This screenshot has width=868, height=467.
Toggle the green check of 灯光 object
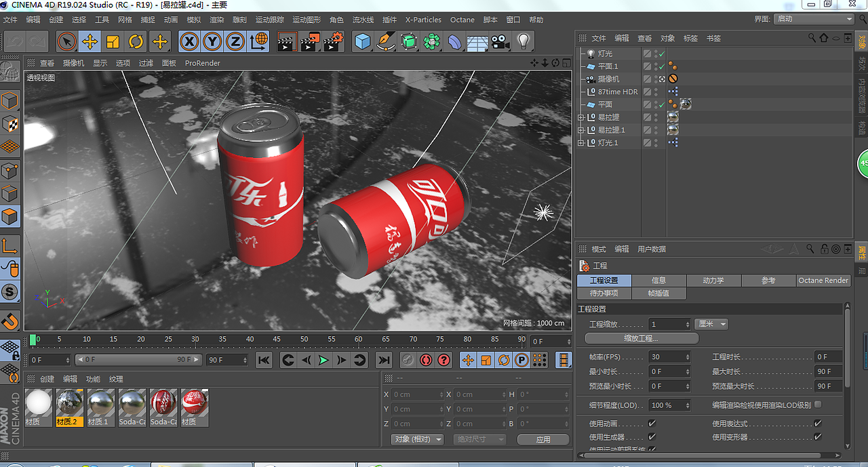click(x=662, y=54)
